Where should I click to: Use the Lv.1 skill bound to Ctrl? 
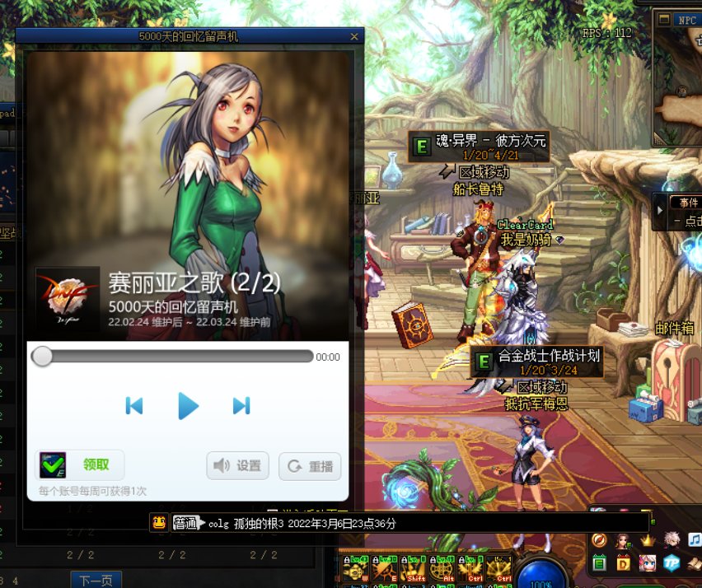(x=498, y=569)
